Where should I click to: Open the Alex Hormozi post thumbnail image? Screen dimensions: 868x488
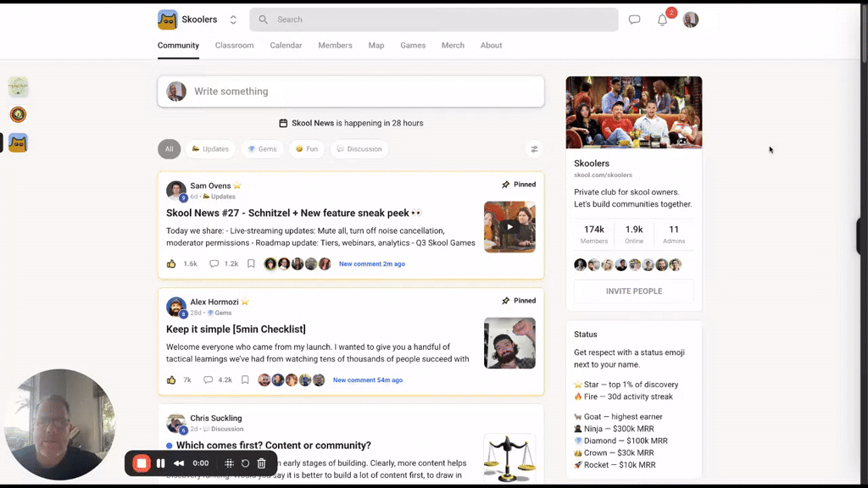[x=509, y=343]
